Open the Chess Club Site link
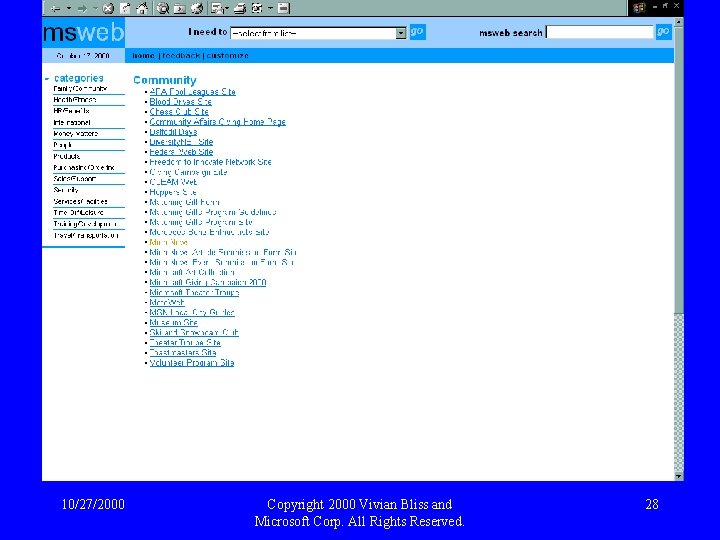 pyautogui.click(x=179, y=112)
